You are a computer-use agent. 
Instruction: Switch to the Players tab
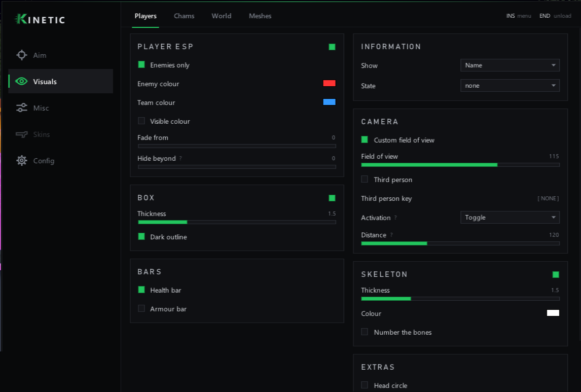[x=145, y=16]
